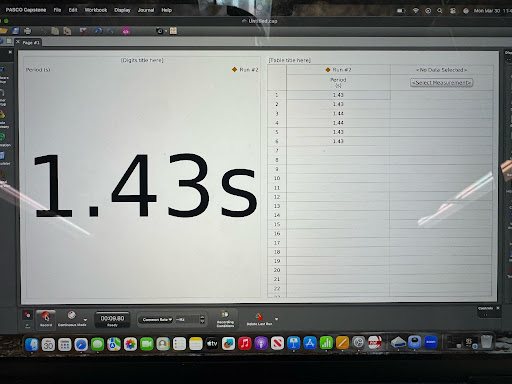
Task: Open the Workbook menu
Action: pyautogui.click(x=96, y=10)
